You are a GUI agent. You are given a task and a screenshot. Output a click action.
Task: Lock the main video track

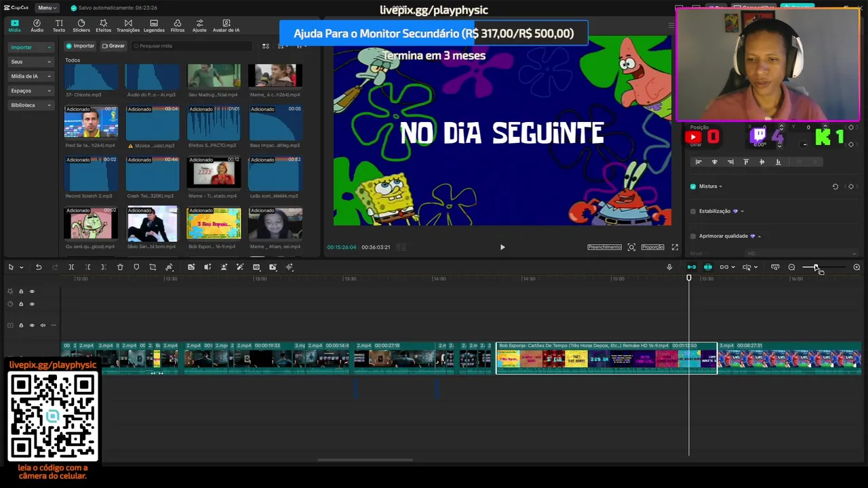pos(21,325)
